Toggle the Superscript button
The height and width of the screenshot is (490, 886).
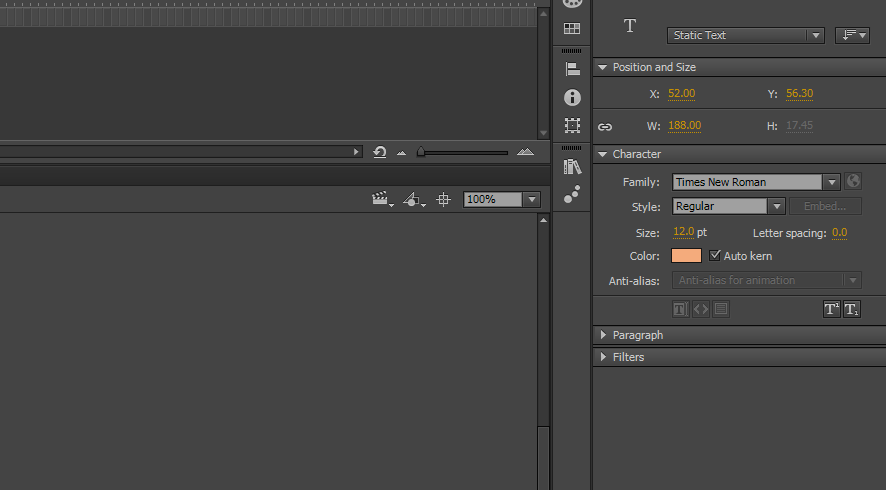[x=831, y=309]
